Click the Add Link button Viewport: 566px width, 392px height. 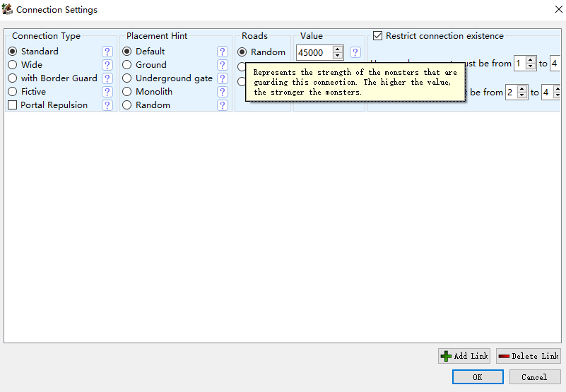[464, 356]
